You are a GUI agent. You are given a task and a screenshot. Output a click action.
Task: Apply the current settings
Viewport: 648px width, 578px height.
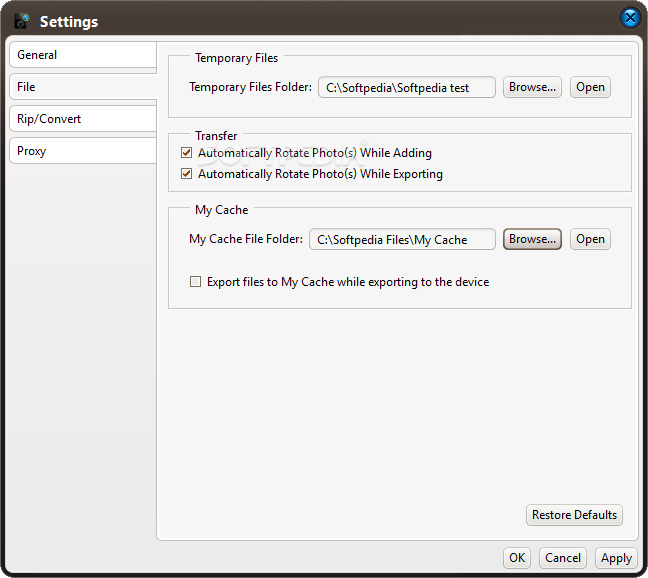click(x=616, y=558)
